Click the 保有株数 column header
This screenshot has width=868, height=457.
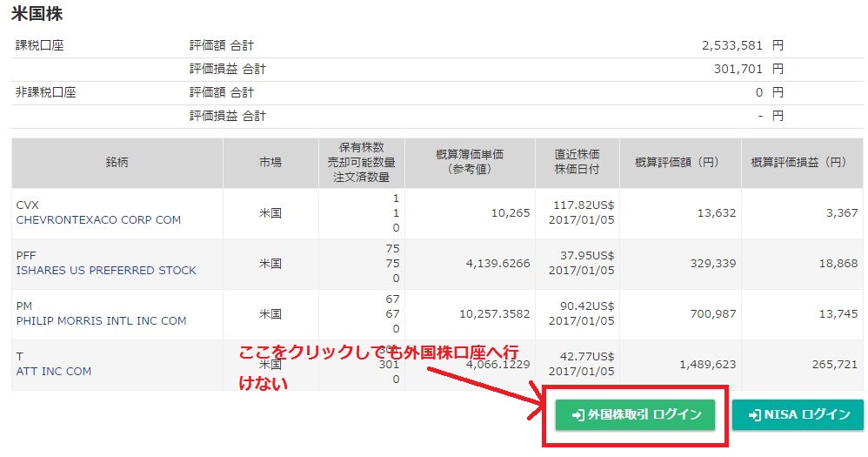(362, 162)
